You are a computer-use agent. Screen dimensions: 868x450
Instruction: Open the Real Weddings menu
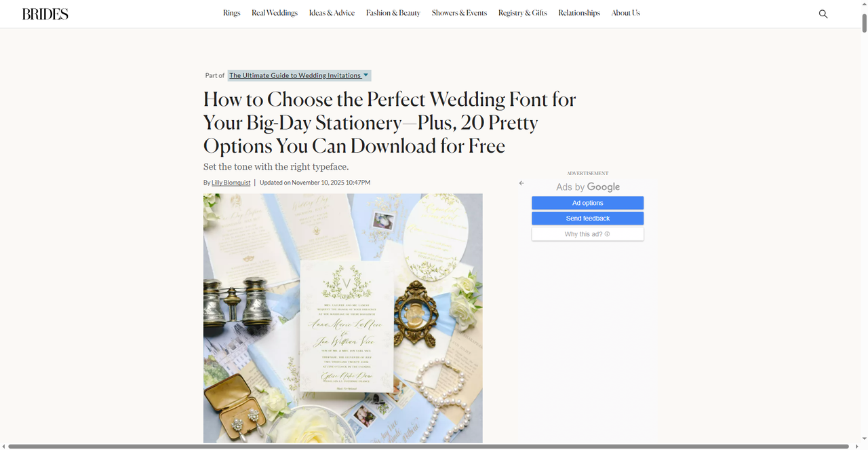275,13
